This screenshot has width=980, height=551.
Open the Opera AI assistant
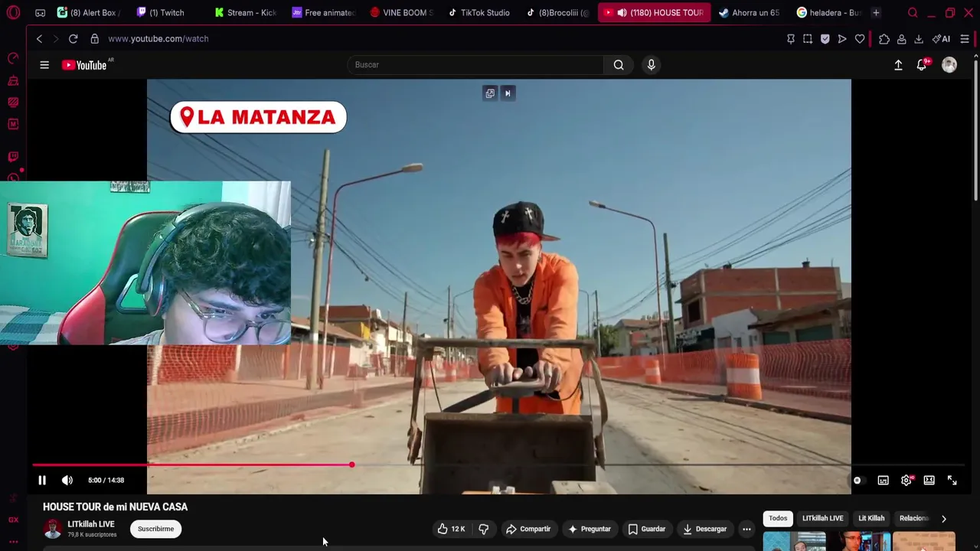point(941,38)
